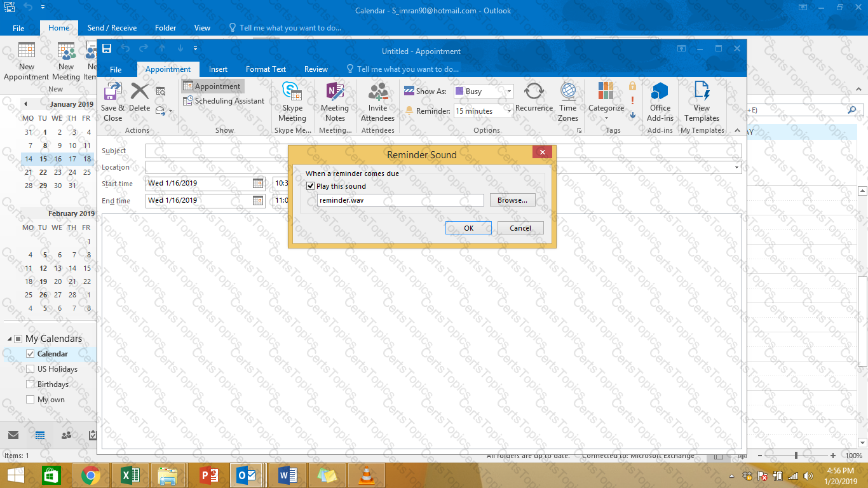Click the save disk icon in appointment title bar
Image resolution: width=868 pixels, height=488 pixels.
pyautogui.click(x=107, y=48)
